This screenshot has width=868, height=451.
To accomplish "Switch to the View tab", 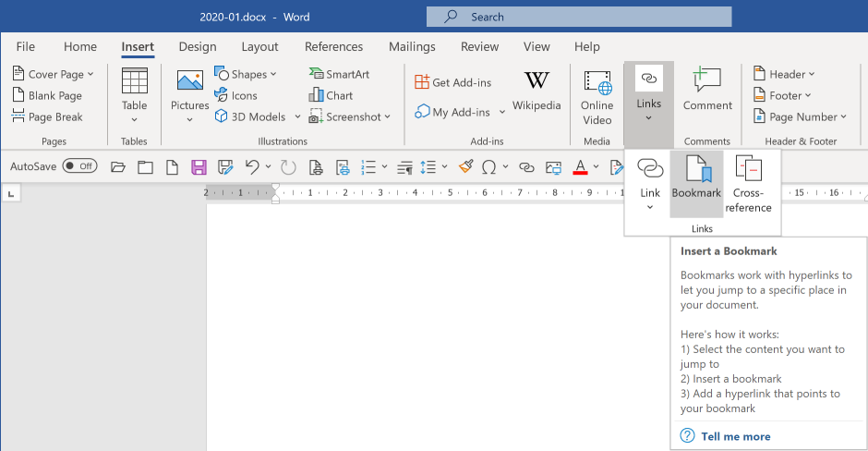I will (537, 46).
